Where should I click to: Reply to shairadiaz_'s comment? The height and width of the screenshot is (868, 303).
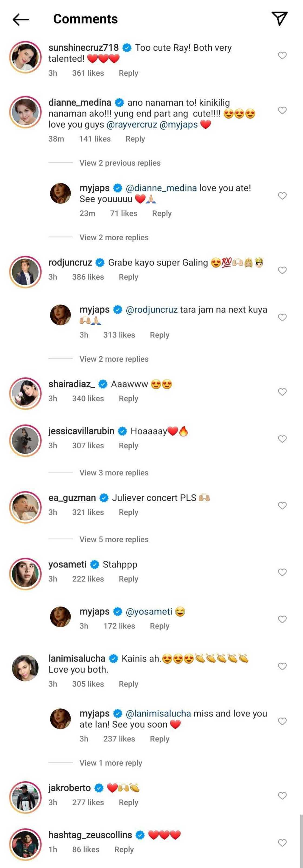[128, 399]
